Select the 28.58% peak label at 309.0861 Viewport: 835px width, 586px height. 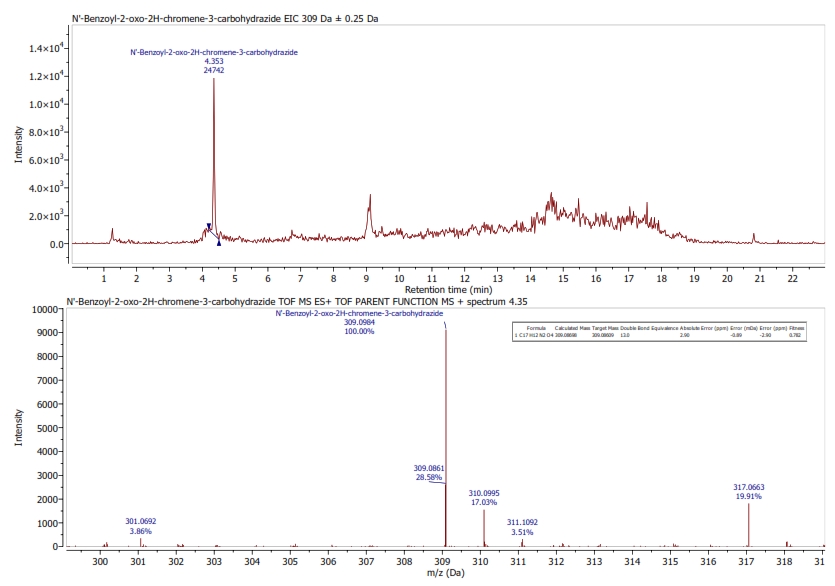pos(428,468)
